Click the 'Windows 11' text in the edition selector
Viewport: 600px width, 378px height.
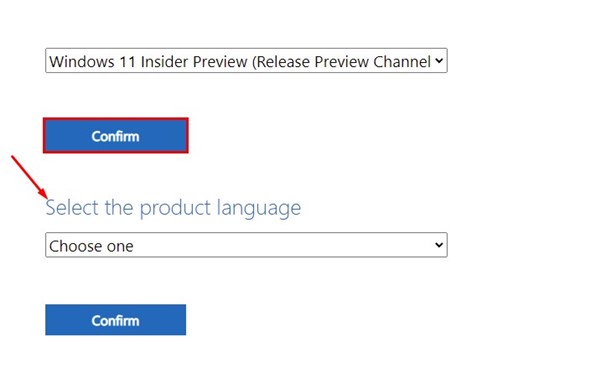pyautogui.click(x=92, y=62)
